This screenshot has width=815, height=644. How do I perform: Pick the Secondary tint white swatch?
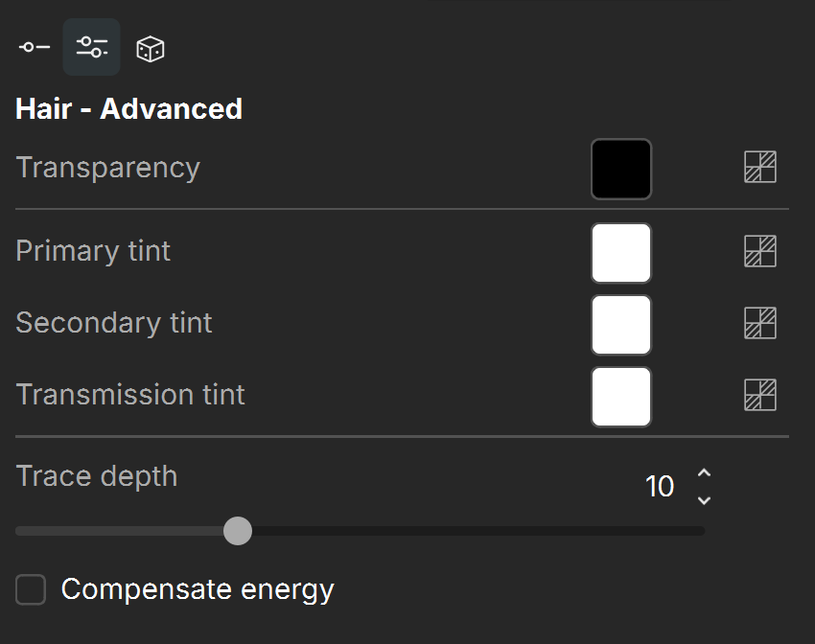[x=621, y=325]
